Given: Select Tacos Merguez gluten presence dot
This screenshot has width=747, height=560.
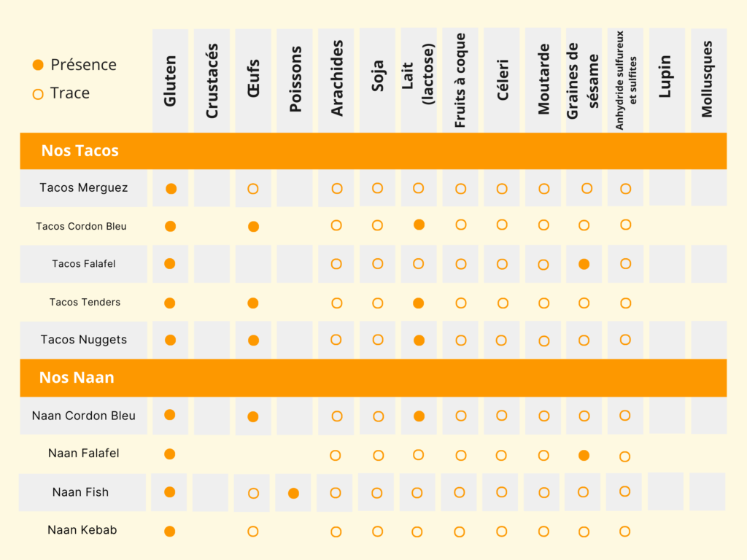Looking at the screenshot, I should click(171, 189).
